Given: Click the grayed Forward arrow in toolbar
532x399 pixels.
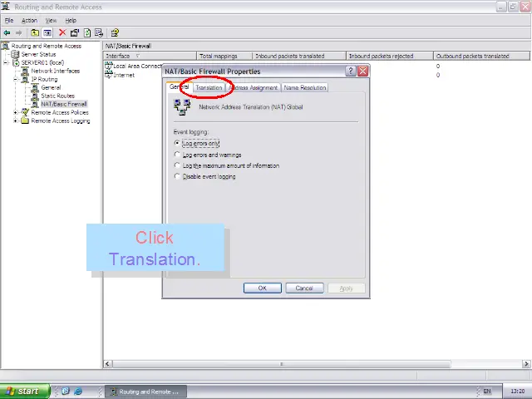Looking at the screenshot, I should pos(18,33).
